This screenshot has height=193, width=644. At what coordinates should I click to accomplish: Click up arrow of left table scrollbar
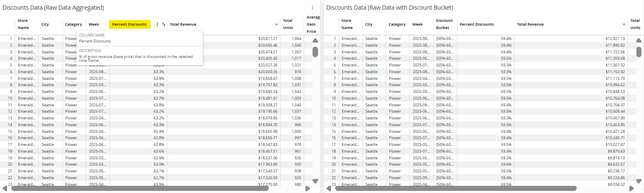pos(315,40)
